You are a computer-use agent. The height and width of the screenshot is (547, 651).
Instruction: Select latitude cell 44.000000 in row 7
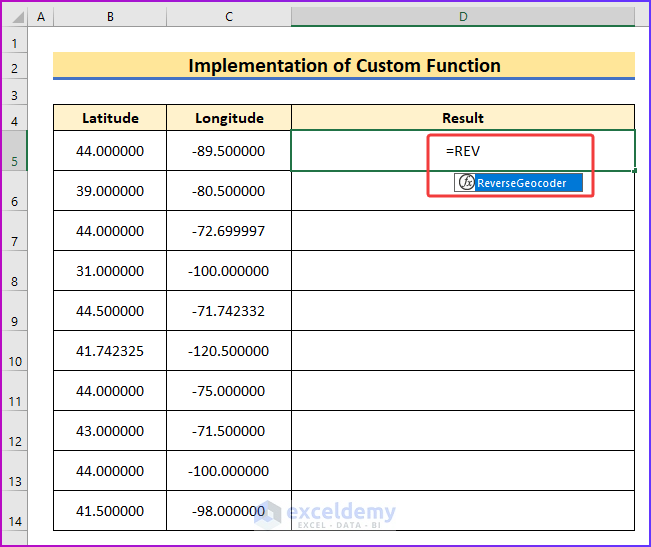click(110, 230)
